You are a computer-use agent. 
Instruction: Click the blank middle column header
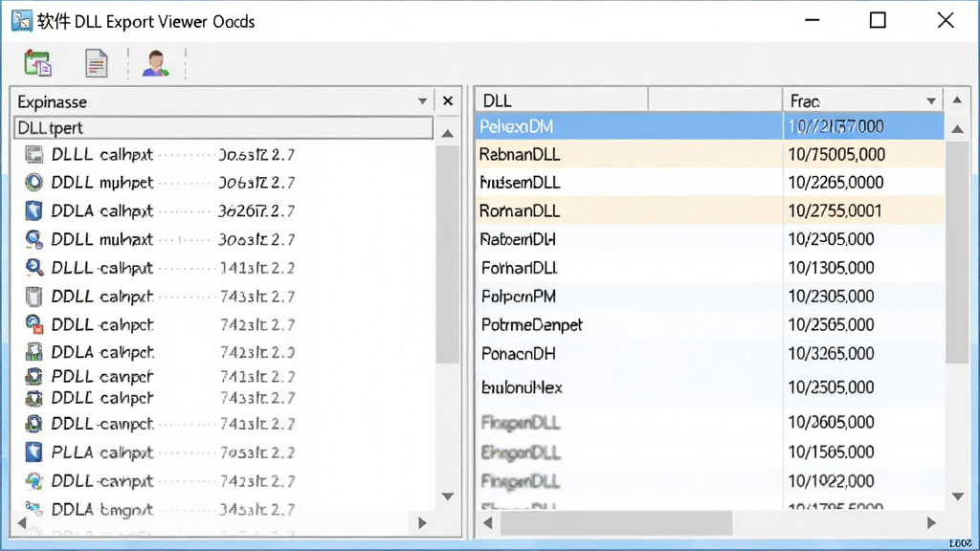(x=715, y=100)
